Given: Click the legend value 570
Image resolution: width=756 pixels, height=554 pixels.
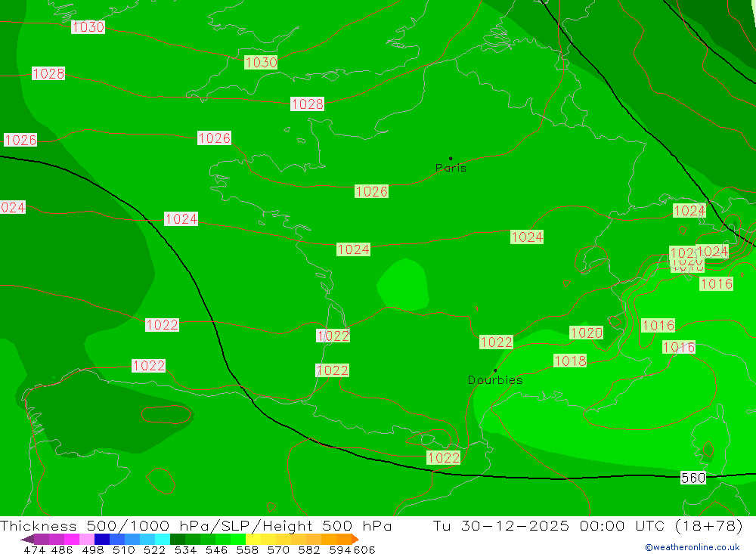Looking at the screenshot, I should pos(277,549).
